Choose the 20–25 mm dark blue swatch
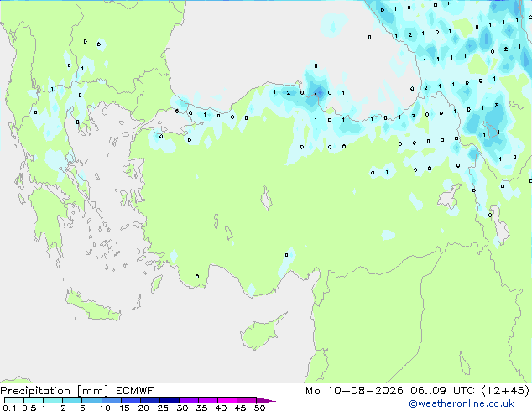This screenshot has height=411, width=532. point(149,400)
